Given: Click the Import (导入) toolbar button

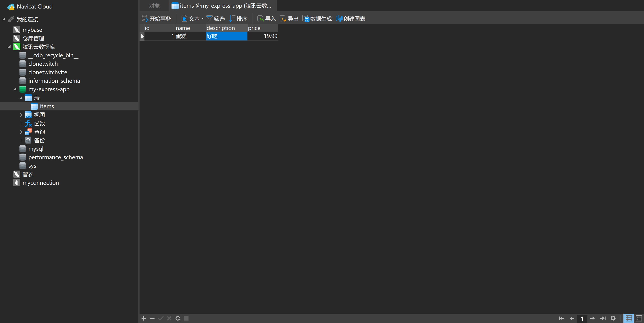Looking at the screenshot, I should (x=267, y=19).
